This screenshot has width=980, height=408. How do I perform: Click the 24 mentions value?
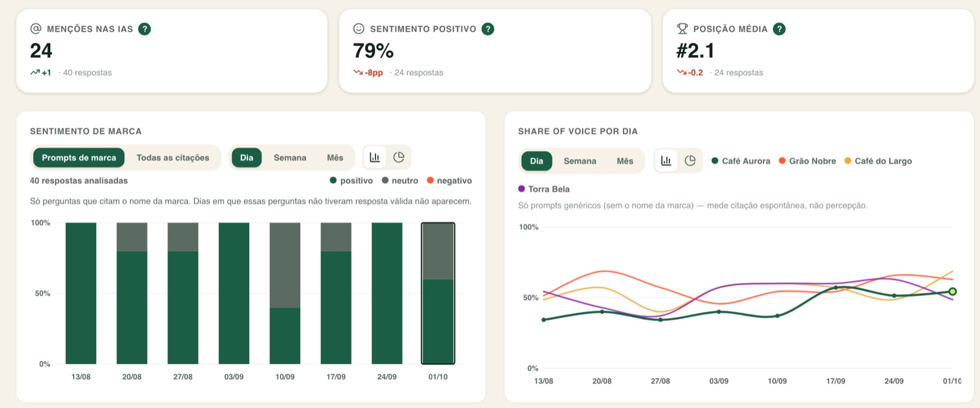(x=41, y=51)
